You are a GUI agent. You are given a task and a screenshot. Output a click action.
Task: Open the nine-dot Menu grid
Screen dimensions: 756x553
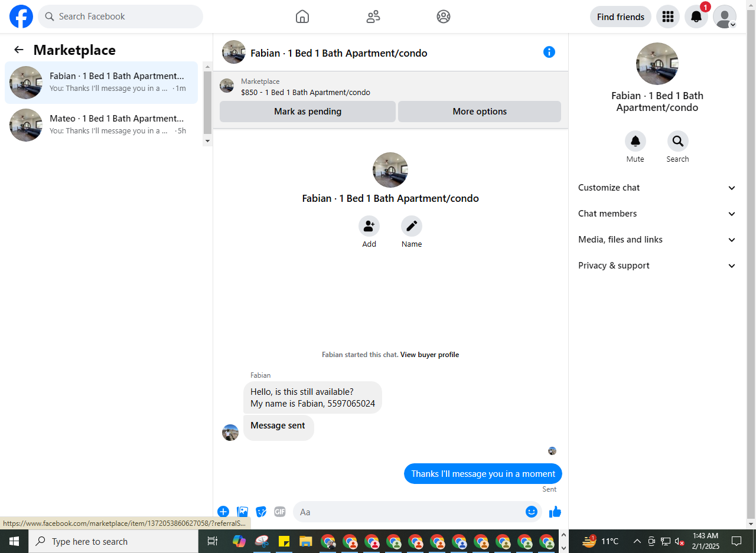(x=668, y=17)
